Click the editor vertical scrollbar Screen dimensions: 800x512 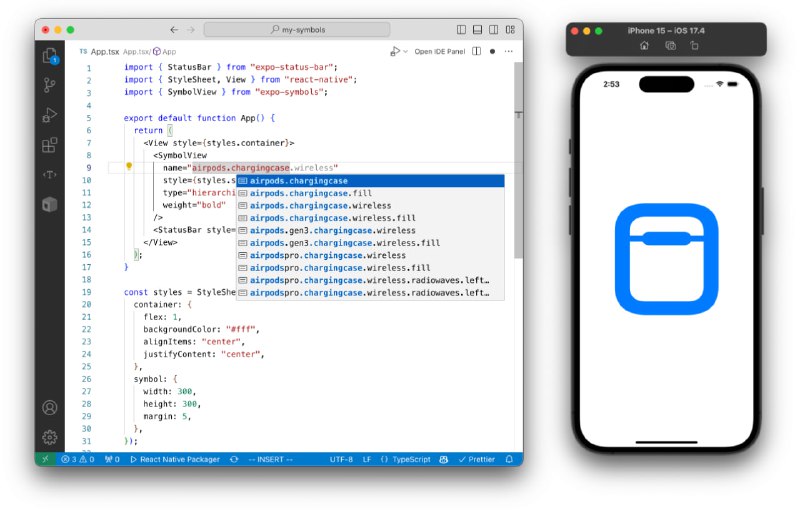click(x=518, y=161)
